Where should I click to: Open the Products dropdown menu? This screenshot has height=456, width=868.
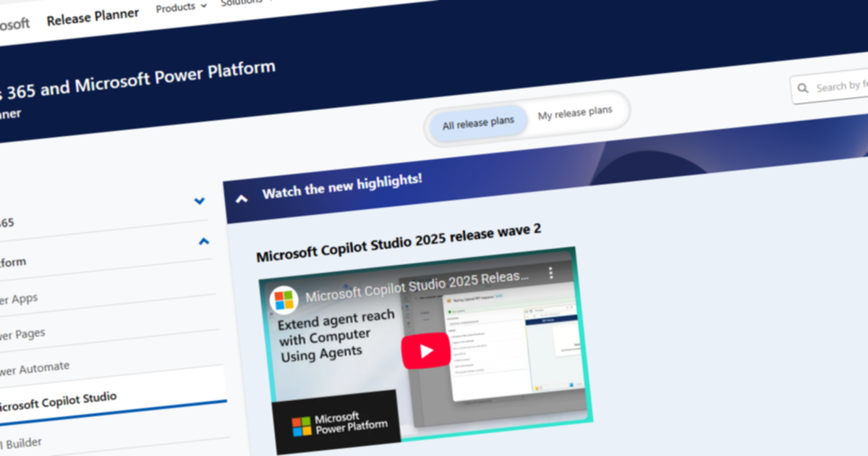click(181, 7)
